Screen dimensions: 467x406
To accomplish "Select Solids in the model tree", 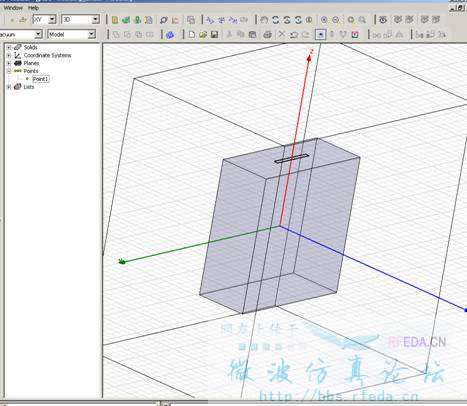I will point(30,47).
